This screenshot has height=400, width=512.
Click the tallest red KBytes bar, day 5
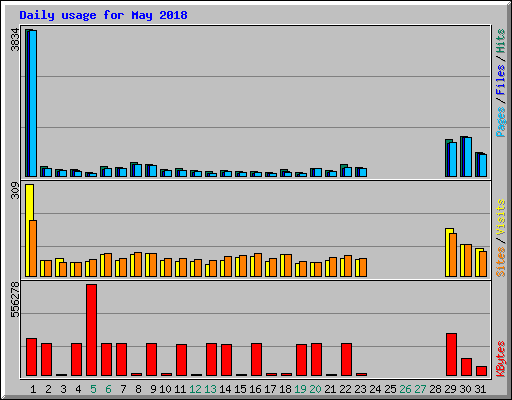[x=92, y=330]
